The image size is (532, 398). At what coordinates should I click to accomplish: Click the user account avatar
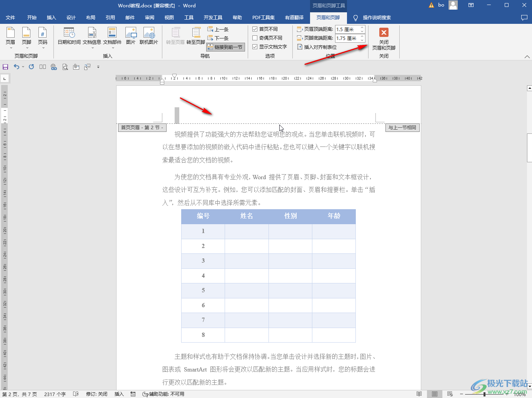pos(453,5)
